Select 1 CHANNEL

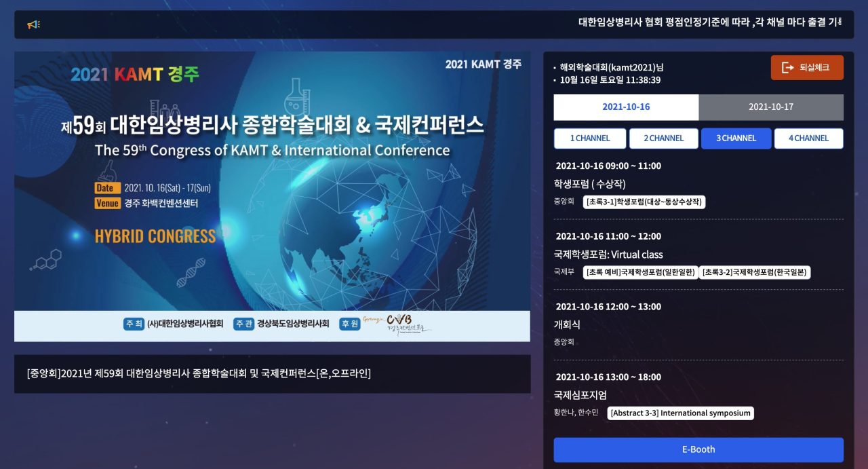click(589, 138)
